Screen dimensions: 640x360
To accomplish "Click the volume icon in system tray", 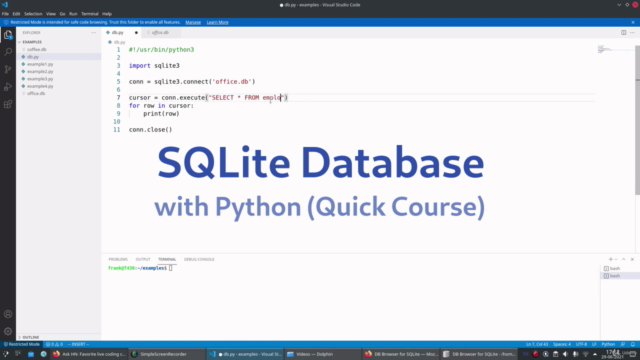I will 565,354.
